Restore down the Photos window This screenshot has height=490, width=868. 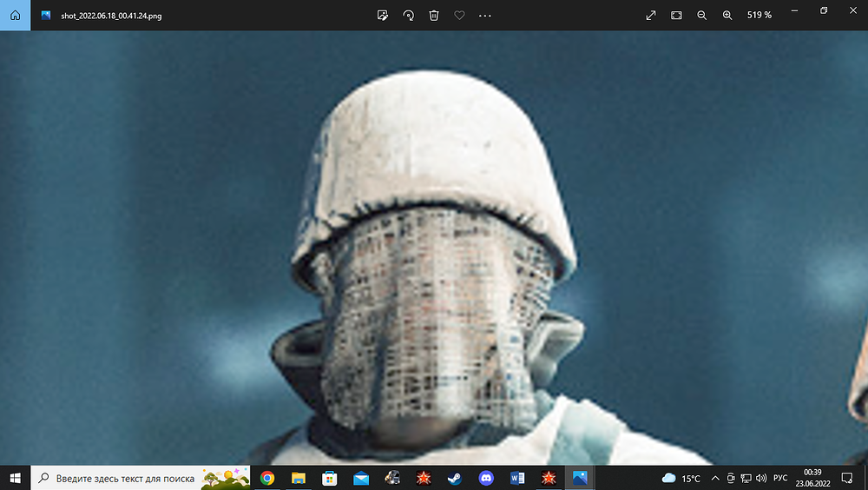(824, 10)
